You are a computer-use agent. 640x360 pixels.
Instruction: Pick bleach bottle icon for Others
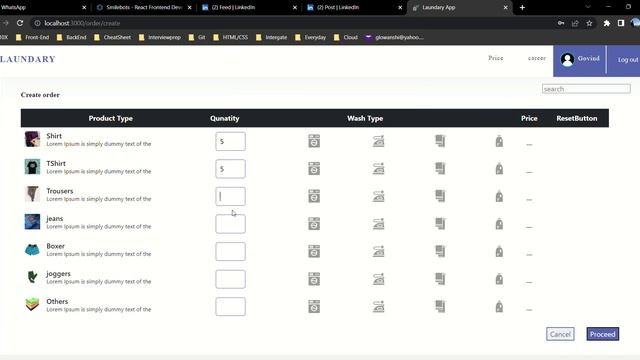point(499,307)
